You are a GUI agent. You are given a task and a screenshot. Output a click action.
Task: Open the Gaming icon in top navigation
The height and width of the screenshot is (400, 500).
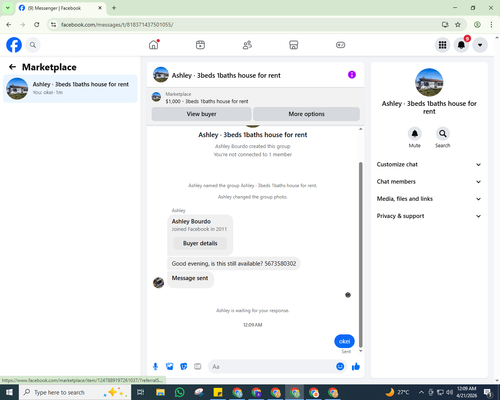340,45
